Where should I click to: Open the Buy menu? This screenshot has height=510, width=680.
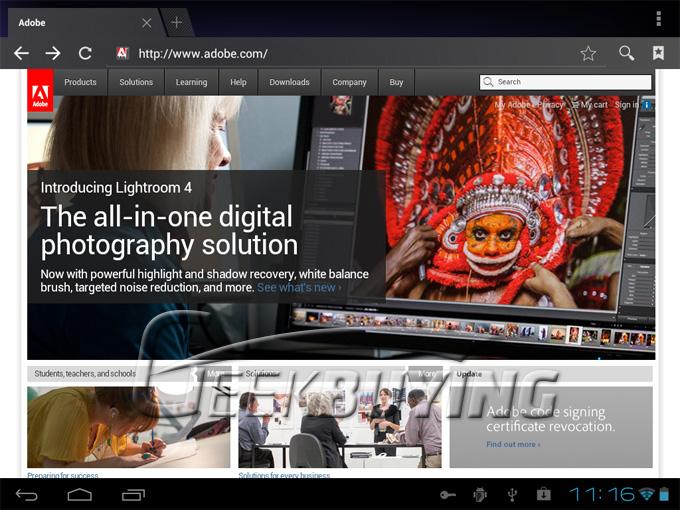396,82
